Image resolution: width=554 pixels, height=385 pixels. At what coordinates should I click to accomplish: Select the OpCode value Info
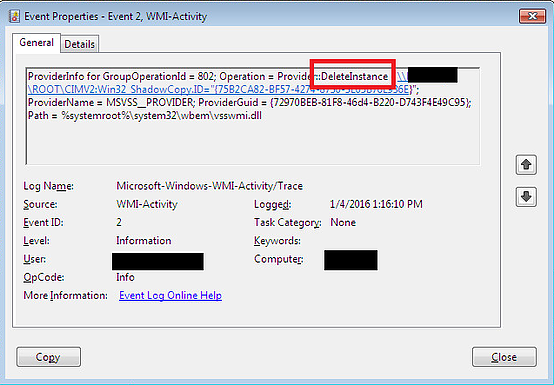(125, 277)
